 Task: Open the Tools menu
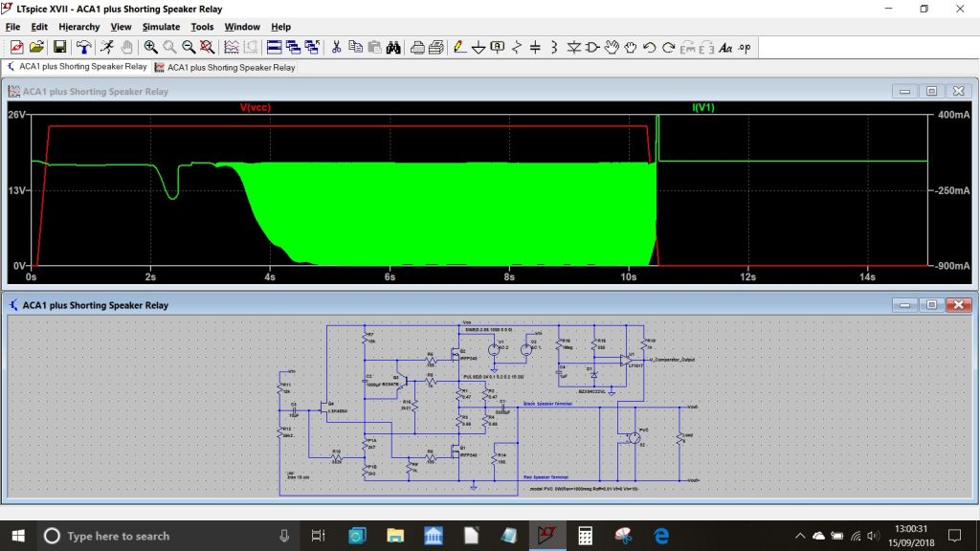click(202, 27)
